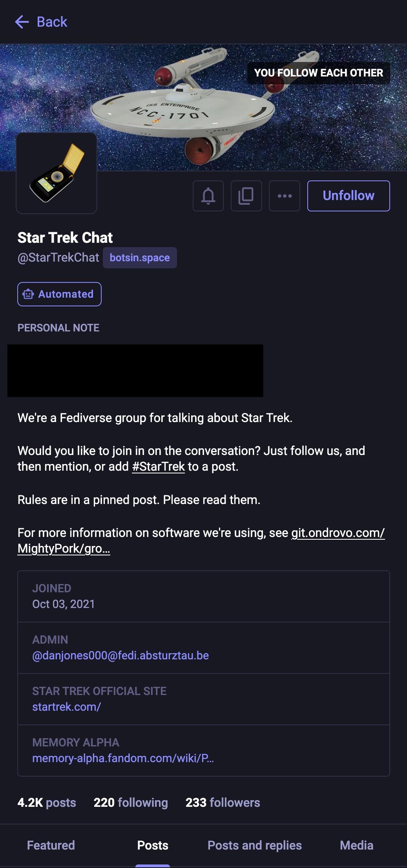Open the git.ondrovo.com software link
Screen dimensions: 407x868
pyautogui.click(x=338, y=533)
